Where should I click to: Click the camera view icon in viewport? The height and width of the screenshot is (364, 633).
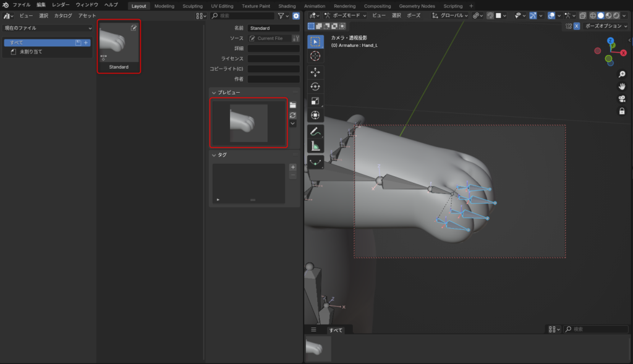coord(622,99)
